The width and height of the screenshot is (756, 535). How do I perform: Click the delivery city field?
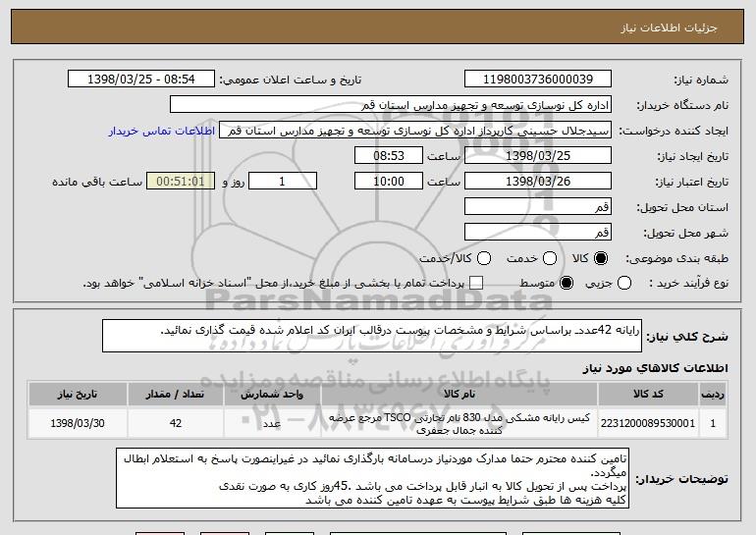tap(538, 233)
